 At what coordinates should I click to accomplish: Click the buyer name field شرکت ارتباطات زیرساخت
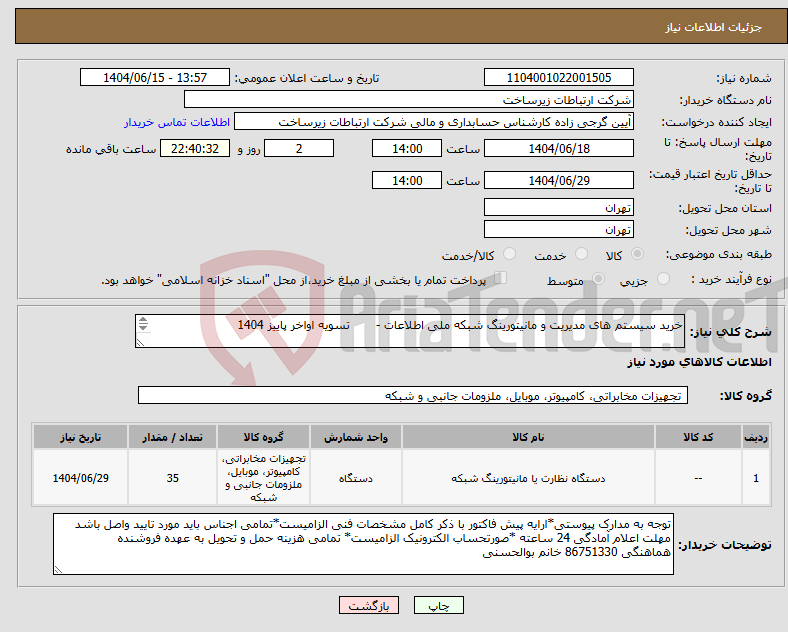pyautogui.click(x=409, y=99)
